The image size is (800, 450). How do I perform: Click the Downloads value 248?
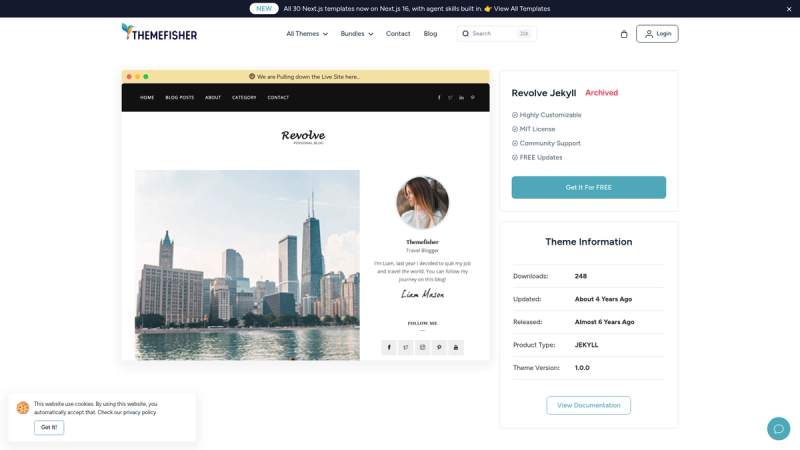pyautogui.click(x=581, y=276)
